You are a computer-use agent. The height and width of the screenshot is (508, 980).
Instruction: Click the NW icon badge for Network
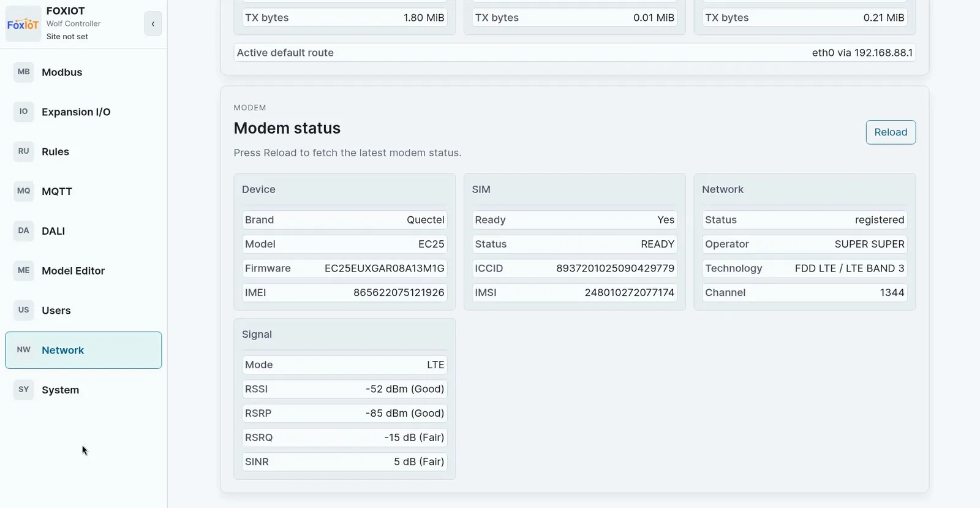(x=23, y=350)
